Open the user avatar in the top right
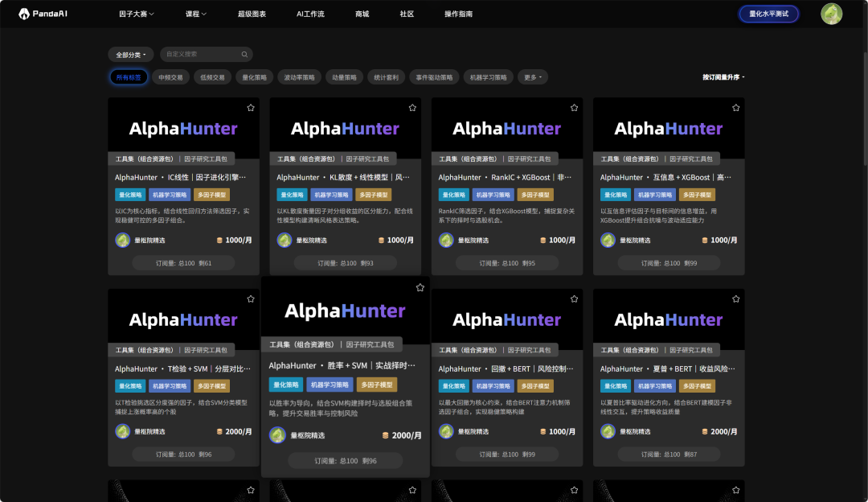The width and height of the screenshot is (868, 502). [831, 14]
